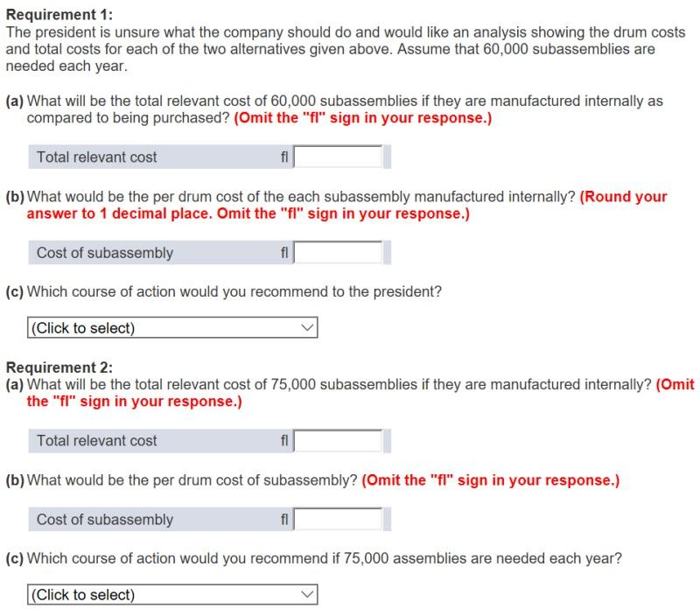This screenshot has height=616, width=700.
Task: Focus the Requirement 2 Cost of subassembly input
Action: coord(338,519)
